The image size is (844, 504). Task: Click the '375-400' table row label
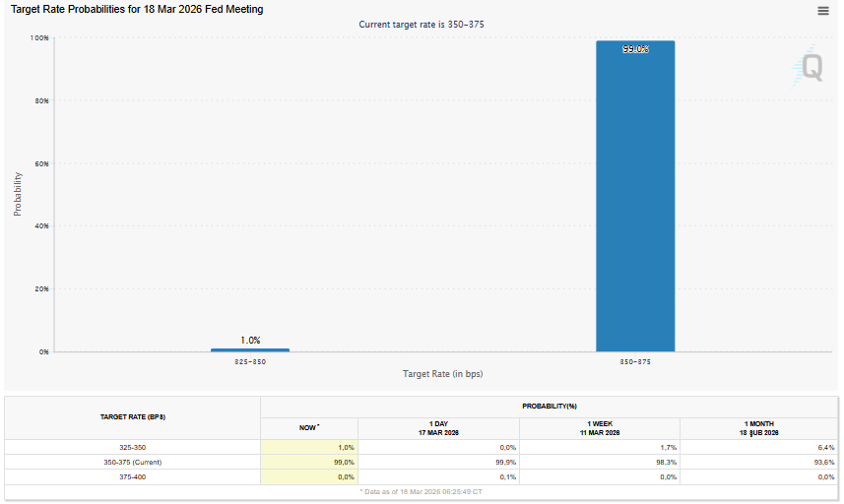click(x=132, y=476)
